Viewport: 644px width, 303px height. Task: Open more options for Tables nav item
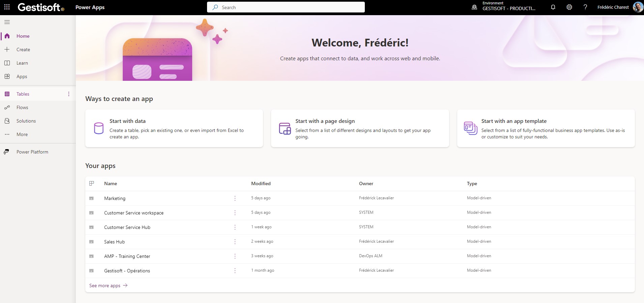pyautogui.click(x=69, y=94)
